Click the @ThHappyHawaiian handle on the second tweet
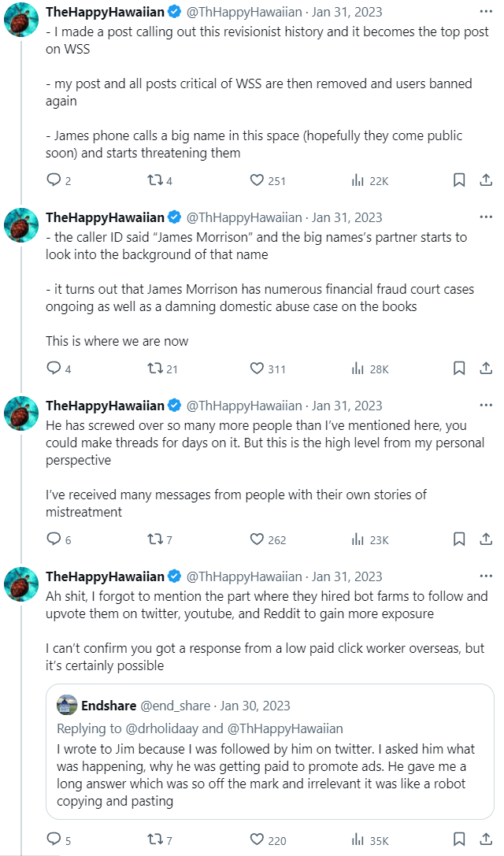Viewport: 504px width, 856px height. [x=243, y=217]
